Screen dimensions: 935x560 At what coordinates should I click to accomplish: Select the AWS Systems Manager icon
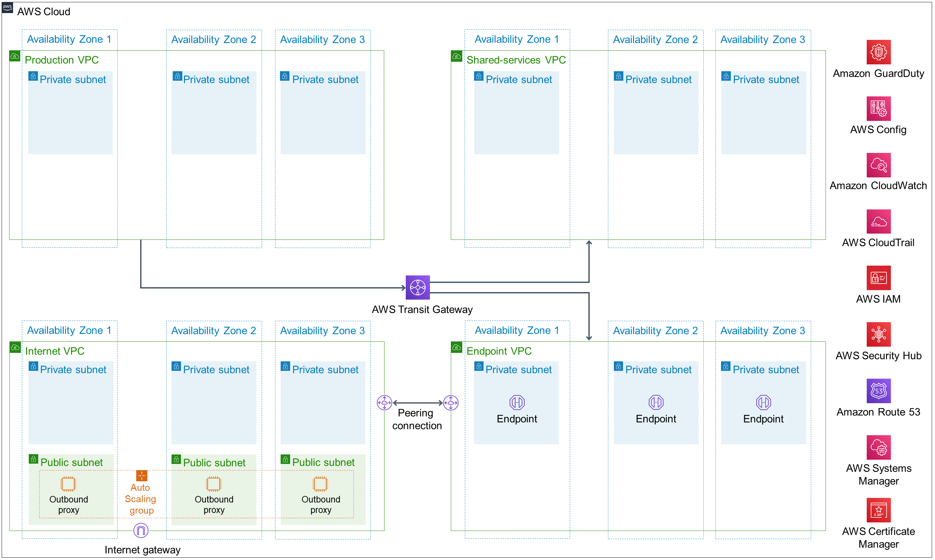[x=878, y=448]
